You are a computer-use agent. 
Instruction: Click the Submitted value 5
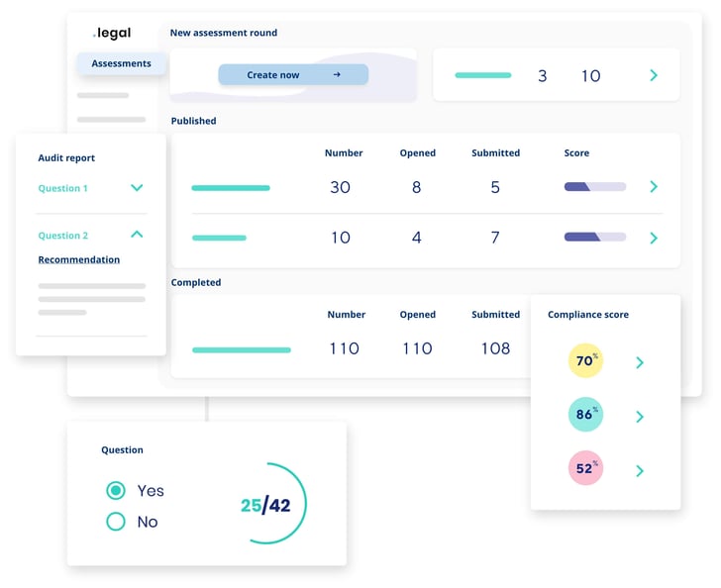click(x=495, y=187)
